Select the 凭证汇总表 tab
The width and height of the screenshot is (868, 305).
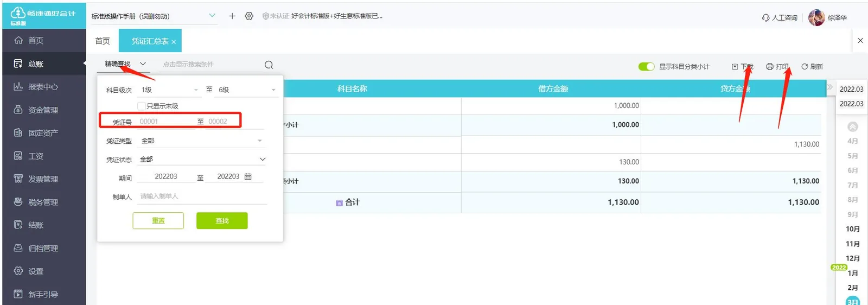point(150,41)
